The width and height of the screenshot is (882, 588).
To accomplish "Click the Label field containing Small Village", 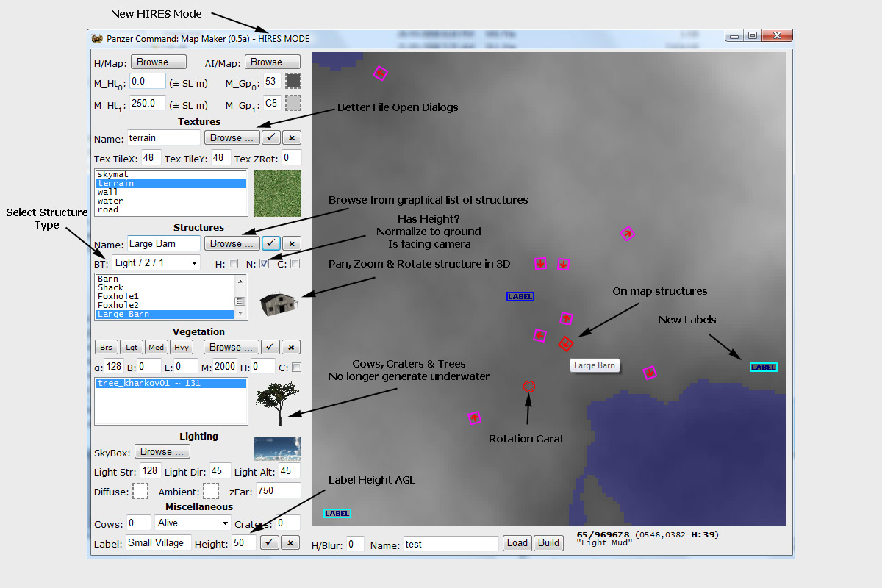I will click(158, 542).
